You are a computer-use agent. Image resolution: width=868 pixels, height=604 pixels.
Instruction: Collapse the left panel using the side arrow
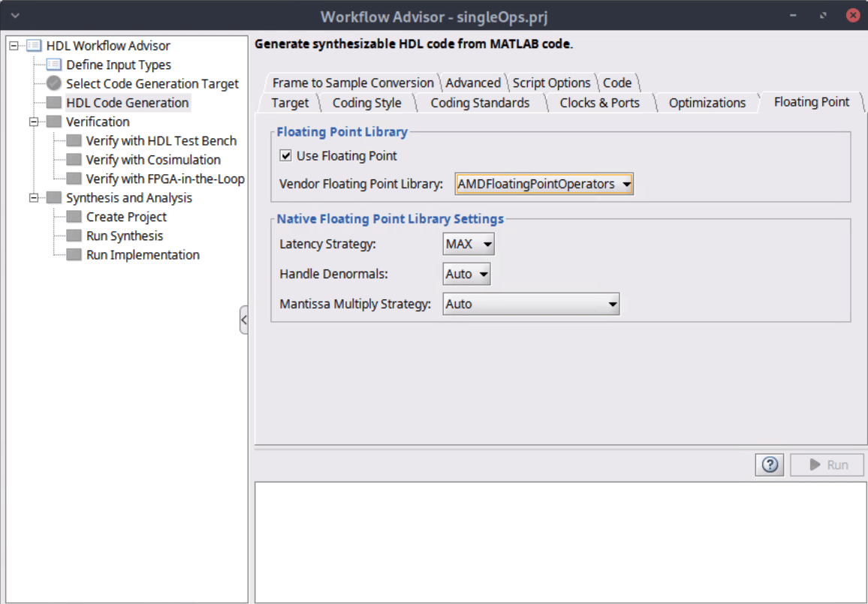[244, 320]
